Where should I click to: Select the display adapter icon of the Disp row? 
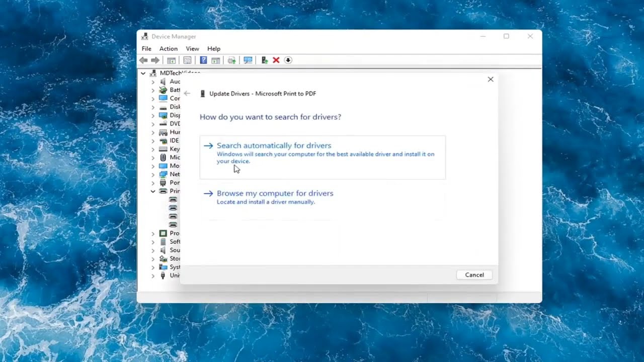point(163,115)
